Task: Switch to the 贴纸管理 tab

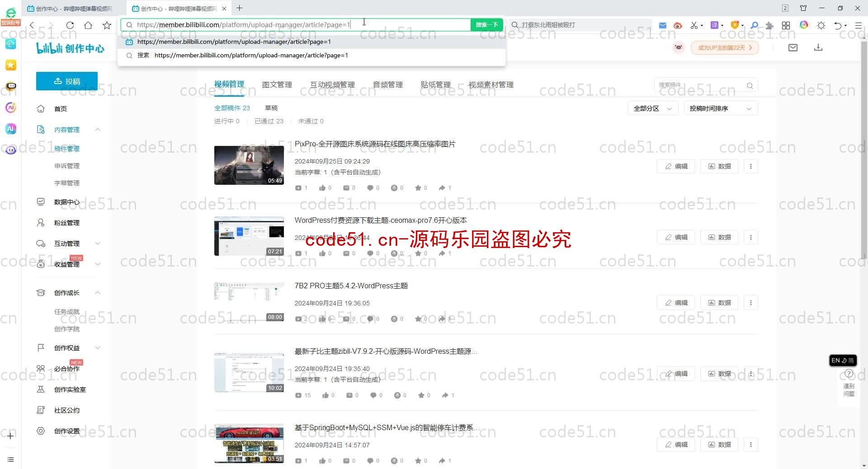Action: point(435,84)
